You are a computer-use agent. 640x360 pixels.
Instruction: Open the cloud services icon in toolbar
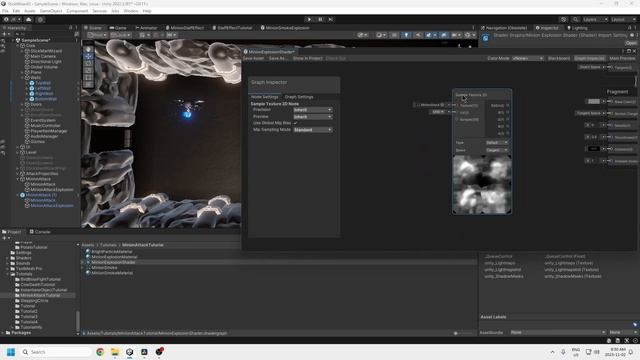[29, 19]
